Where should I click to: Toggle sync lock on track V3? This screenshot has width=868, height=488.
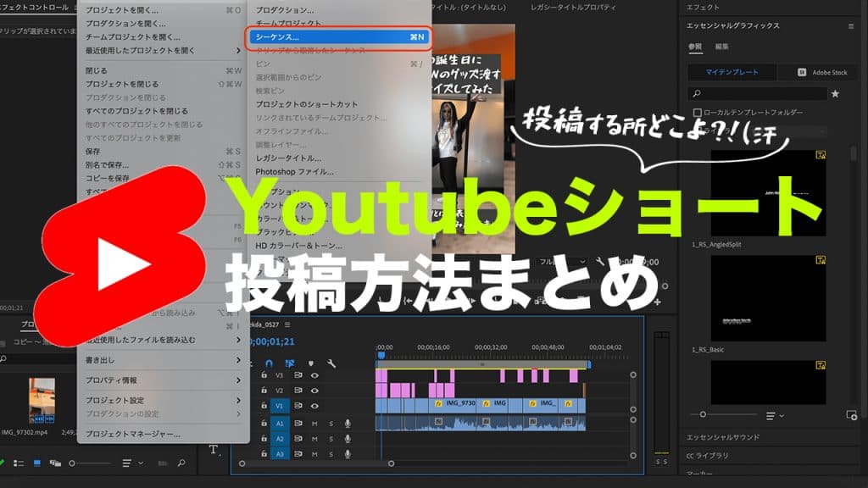point(298,375)
